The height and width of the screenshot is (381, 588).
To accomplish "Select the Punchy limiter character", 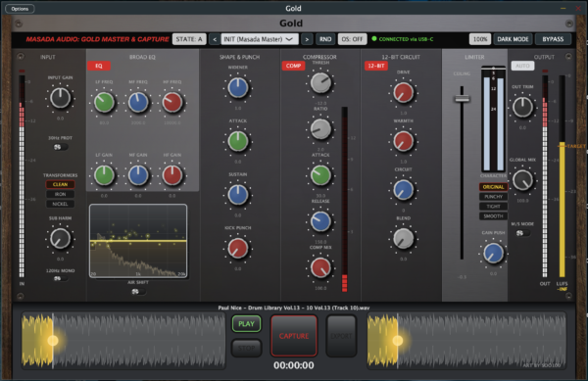I will tap(493, 196).
